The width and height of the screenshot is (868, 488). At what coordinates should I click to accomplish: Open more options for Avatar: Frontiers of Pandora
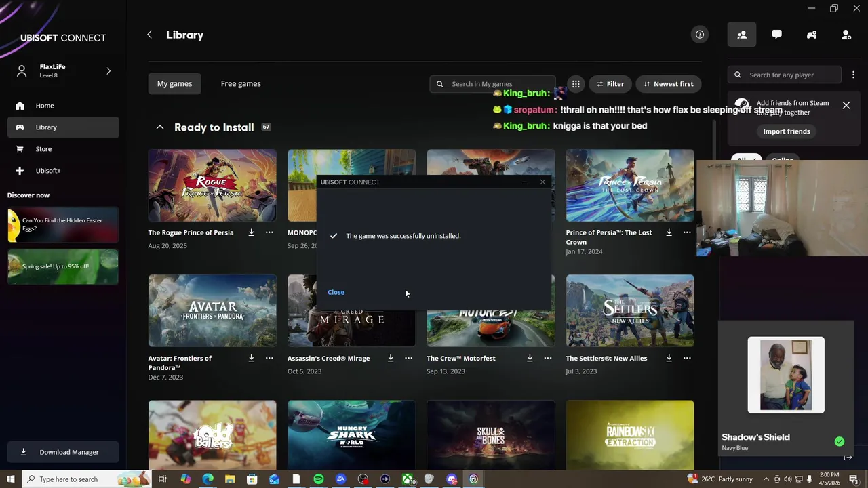point(269,358)
